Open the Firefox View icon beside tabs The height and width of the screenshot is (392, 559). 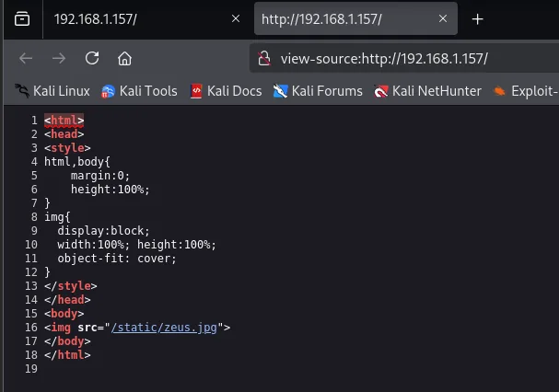coord(22,19)
